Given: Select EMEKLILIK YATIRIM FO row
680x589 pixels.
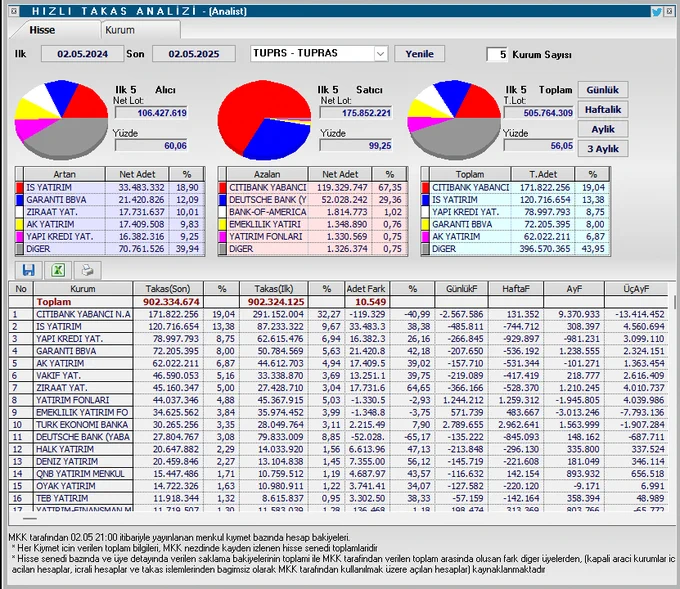Looking at the screenshot, I should point(338,412).
